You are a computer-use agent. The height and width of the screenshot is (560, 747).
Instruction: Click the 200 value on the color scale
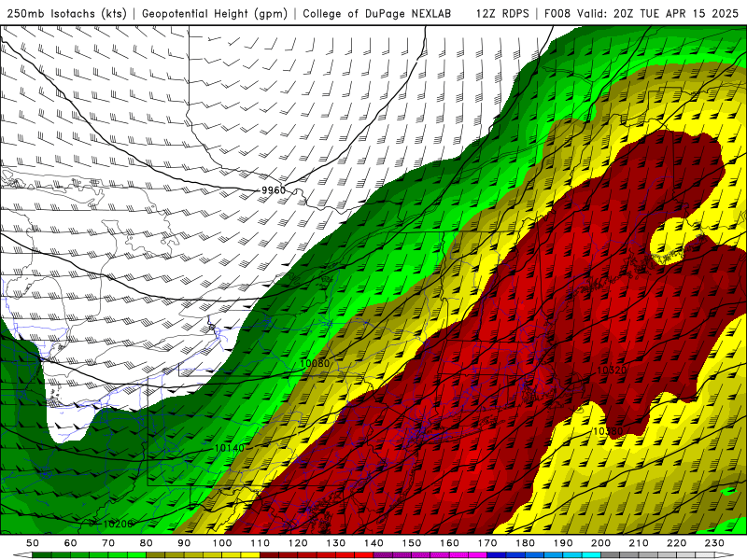pyautogui.click(x=600, y=543)
